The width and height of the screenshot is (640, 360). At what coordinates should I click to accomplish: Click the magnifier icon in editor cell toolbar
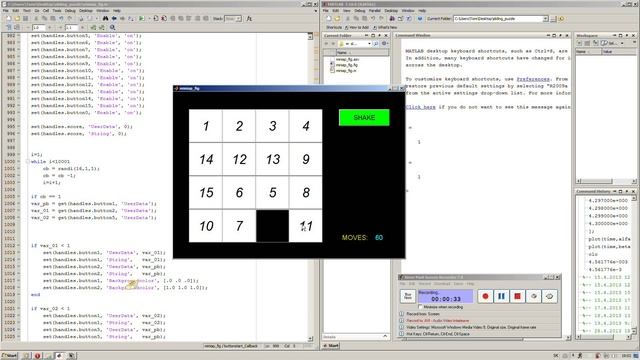click(x=112, y=27)
